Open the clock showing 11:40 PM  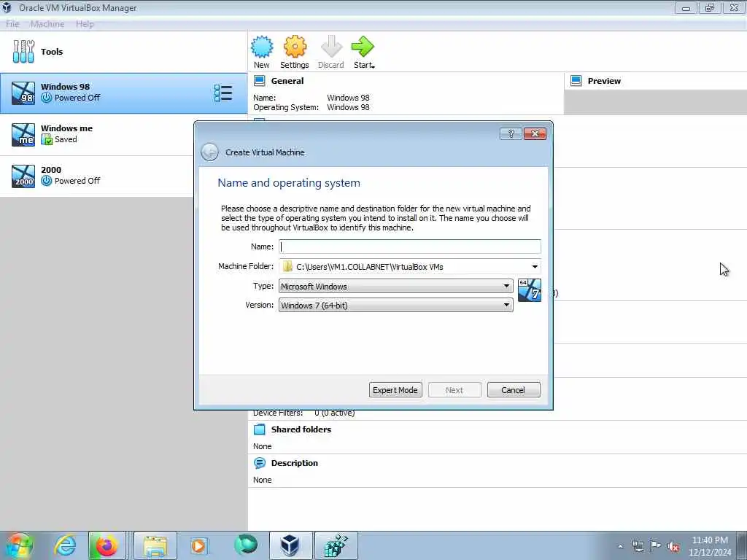(710, 546)
